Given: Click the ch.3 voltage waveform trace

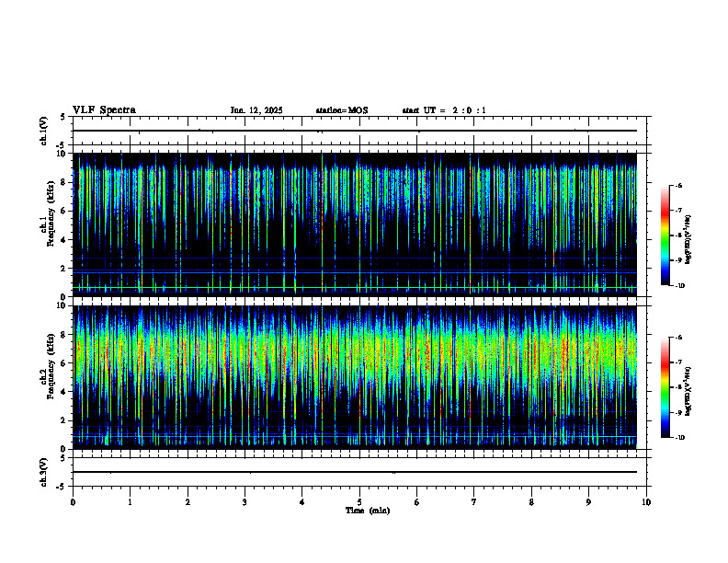Looking at the screenshot, I should [x=355, y=472].
